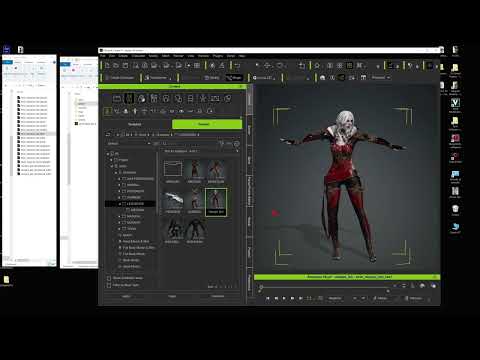Viewport: 480px width, 360px height.
Task: Collapse the highlighted tree folder's arrow
Action: pyautogui.click(x=119, y=203)
